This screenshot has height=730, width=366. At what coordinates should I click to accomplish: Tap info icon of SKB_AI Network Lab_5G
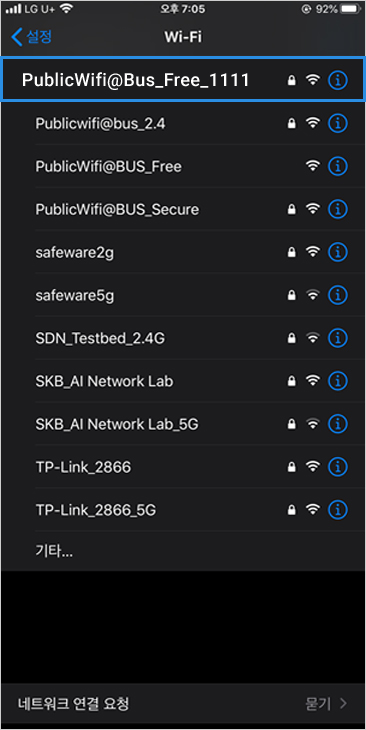[x=338, y=424]
